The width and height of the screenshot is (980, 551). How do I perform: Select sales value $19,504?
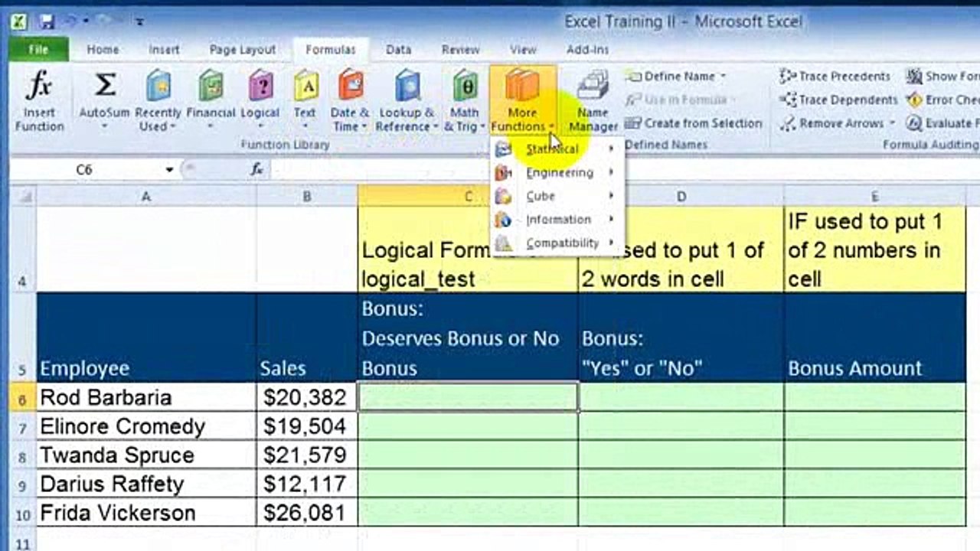coord(307,426)
